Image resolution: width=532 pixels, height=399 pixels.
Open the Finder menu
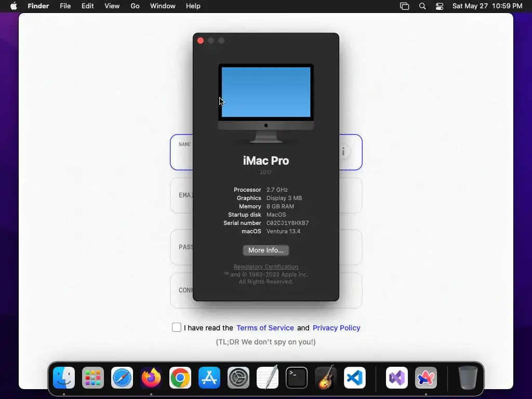pyautogui.click(x=38, y=6)
